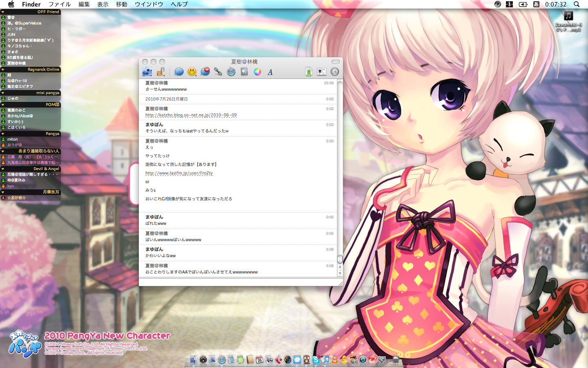Click the insert link chain icon

pos(218,72)
